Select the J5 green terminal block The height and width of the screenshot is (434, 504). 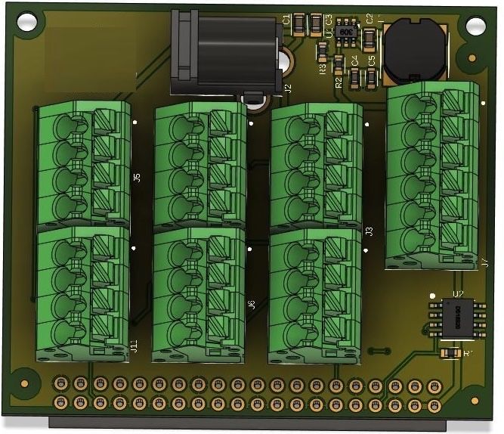coord(84,164)
